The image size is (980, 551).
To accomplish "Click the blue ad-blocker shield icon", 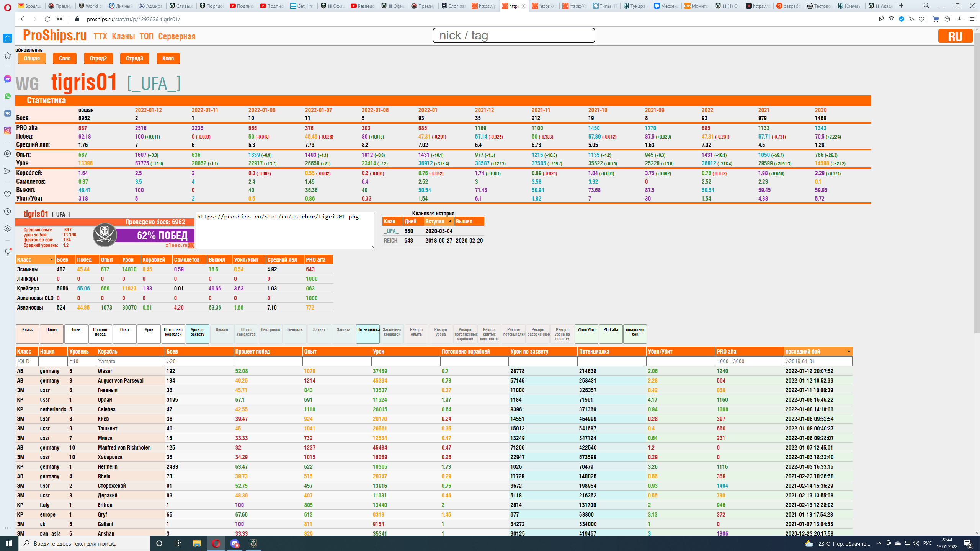I will tap(902, 19).
